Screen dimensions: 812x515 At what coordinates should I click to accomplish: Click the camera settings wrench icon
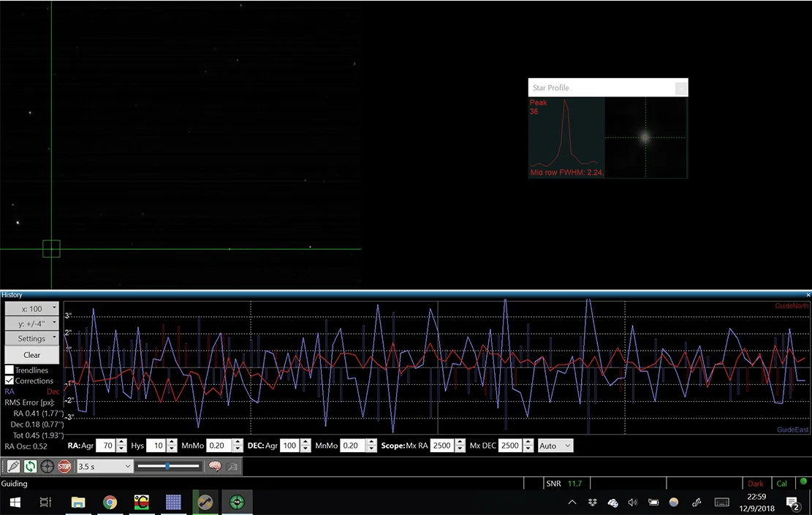click(232, 466)
